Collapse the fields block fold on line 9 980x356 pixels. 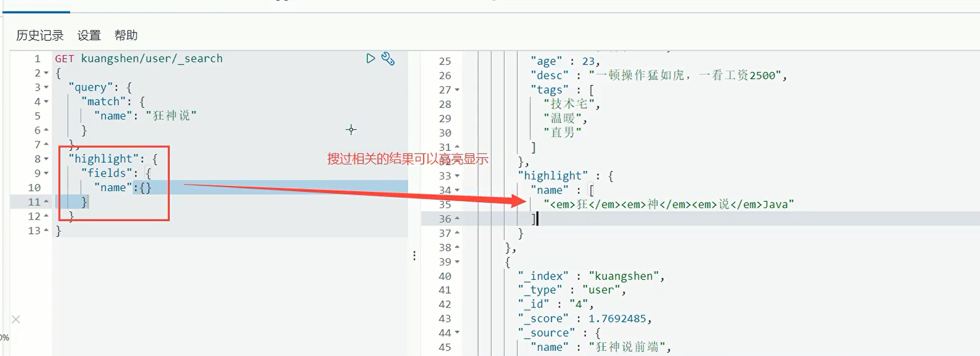(x=46, y=173)
